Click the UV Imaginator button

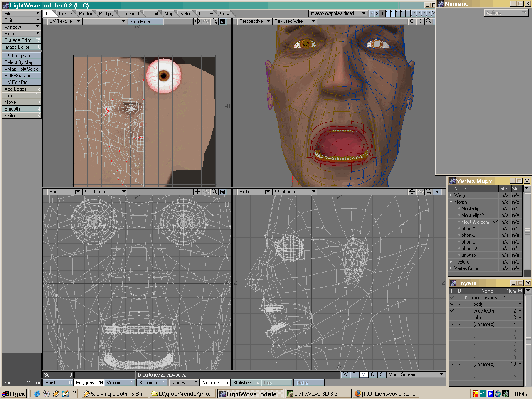click(x=21, y=56)
